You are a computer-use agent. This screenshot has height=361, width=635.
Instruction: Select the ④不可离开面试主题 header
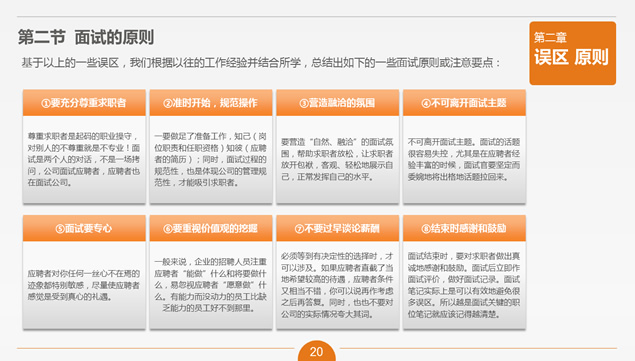coord(464,103)
